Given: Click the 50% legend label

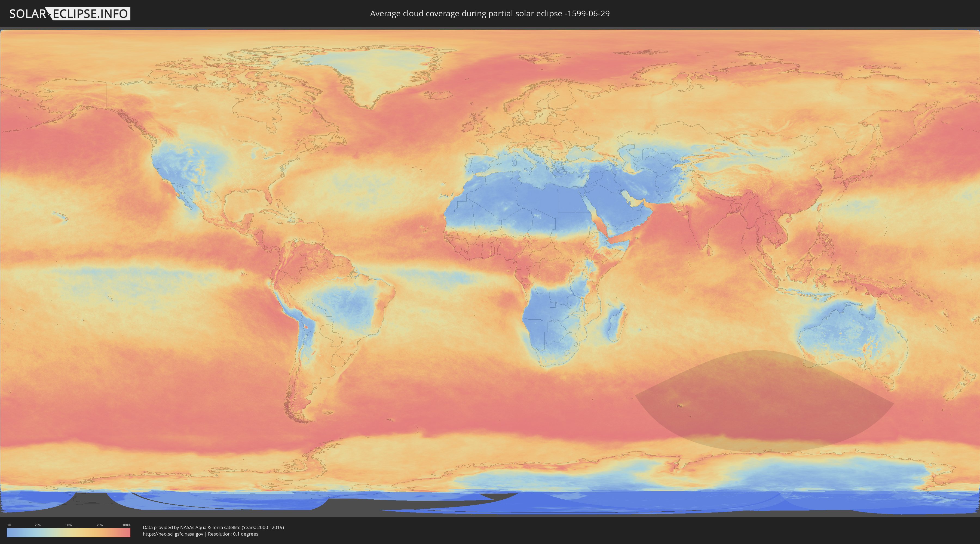Looking at the screenshot, I should pos(69,525).
